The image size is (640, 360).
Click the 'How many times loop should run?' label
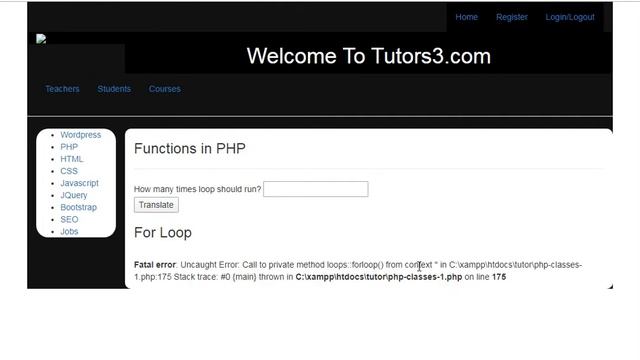click(x=197, y=189)
